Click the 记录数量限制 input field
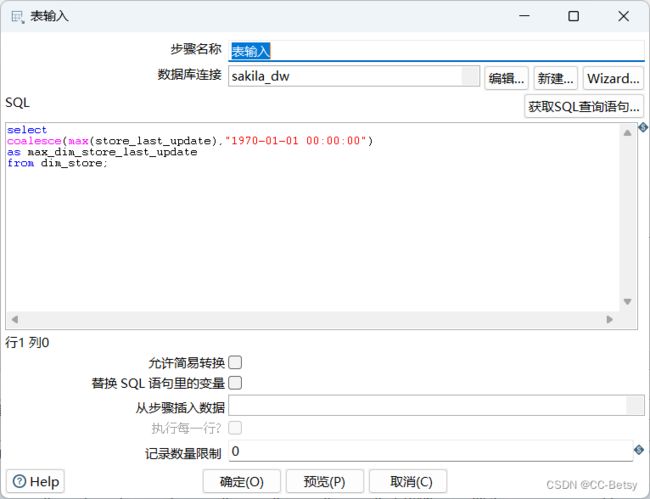Screen dimensions: 650x499 pyautogui.click(x=431, y=451)
